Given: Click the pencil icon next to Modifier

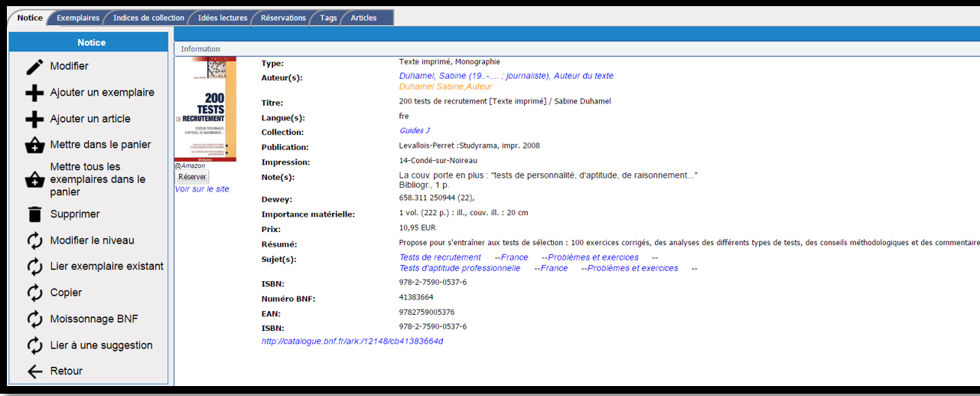Looking at the screenshot, I should pos(34,67).
